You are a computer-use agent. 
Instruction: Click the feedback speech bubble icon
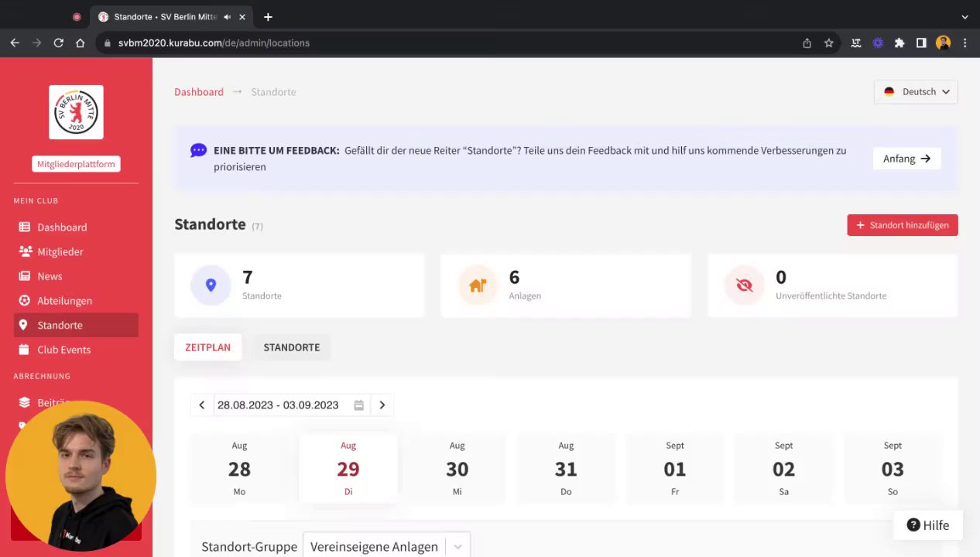(x=198, y=150)
